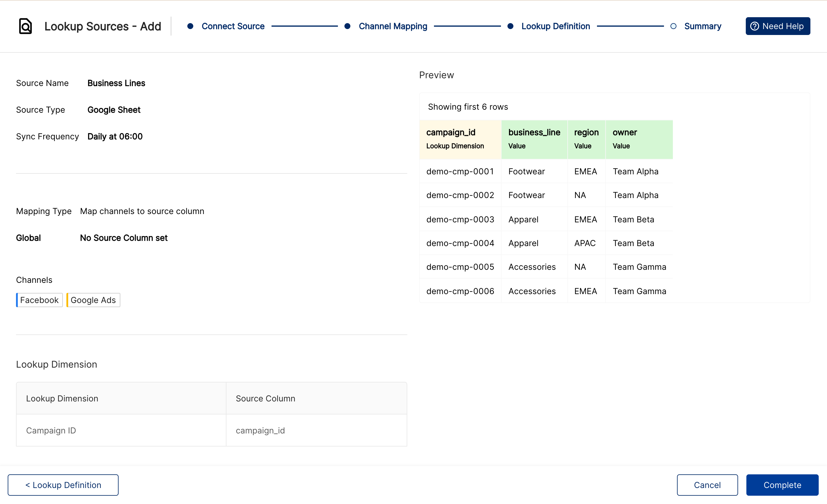Click the campaign_id column header

click(x=460, y=139)
